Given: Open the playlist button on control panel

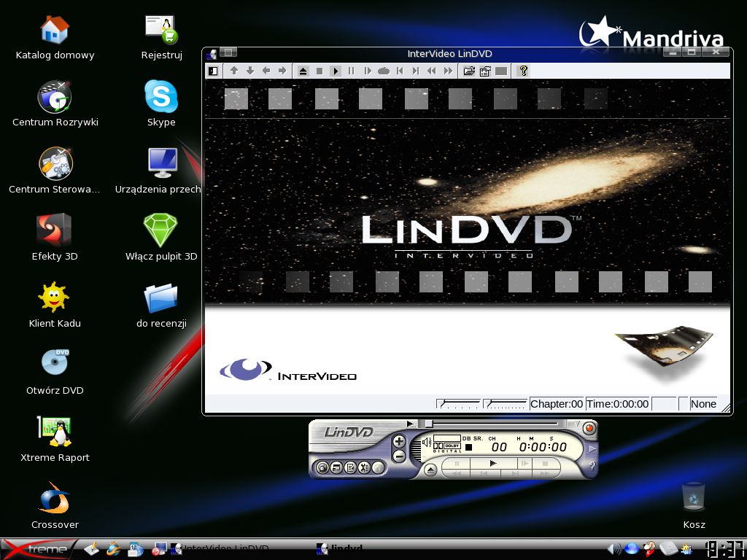Looking at the screenshot, I should 350,467.
